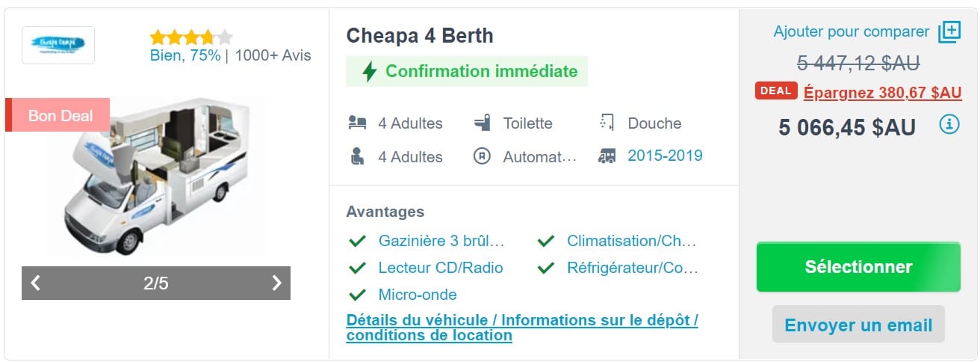Go to previous photo with left arrow
Viewport: 980px width, 362px height.
coord(35,283)
